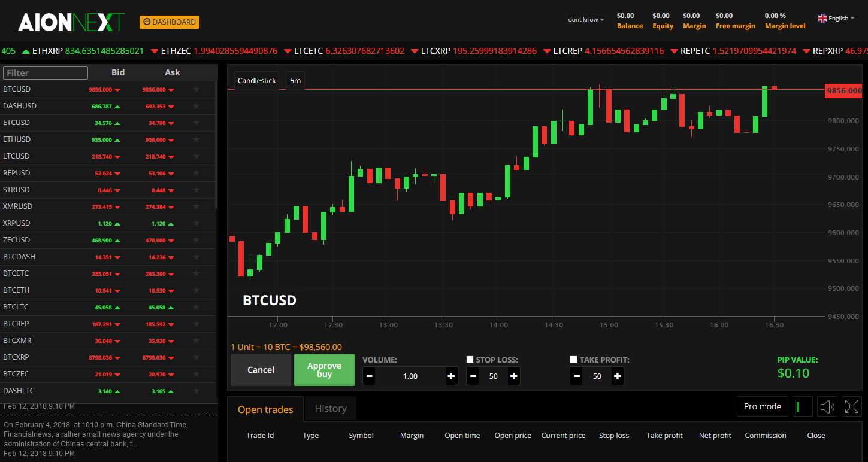868x462 pixels.
Task: Enable the Stop Loss checkbox
Action: pyautogui.click(x=470, y=360)
